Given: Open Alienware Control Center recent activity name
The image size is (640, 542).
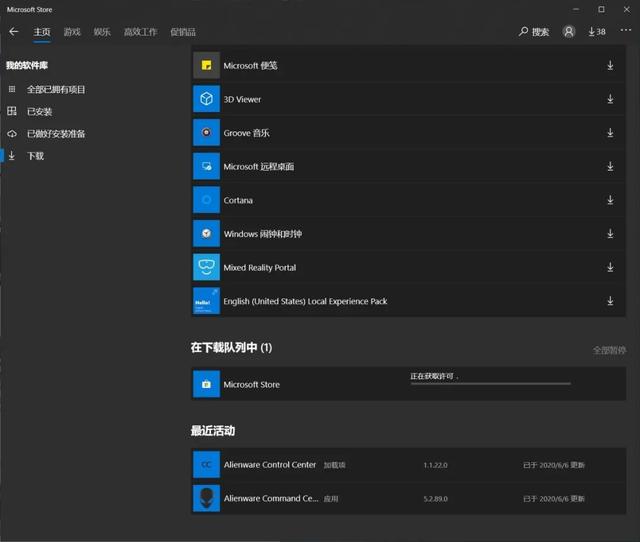Looking at the screenshot, I should 270,465.
